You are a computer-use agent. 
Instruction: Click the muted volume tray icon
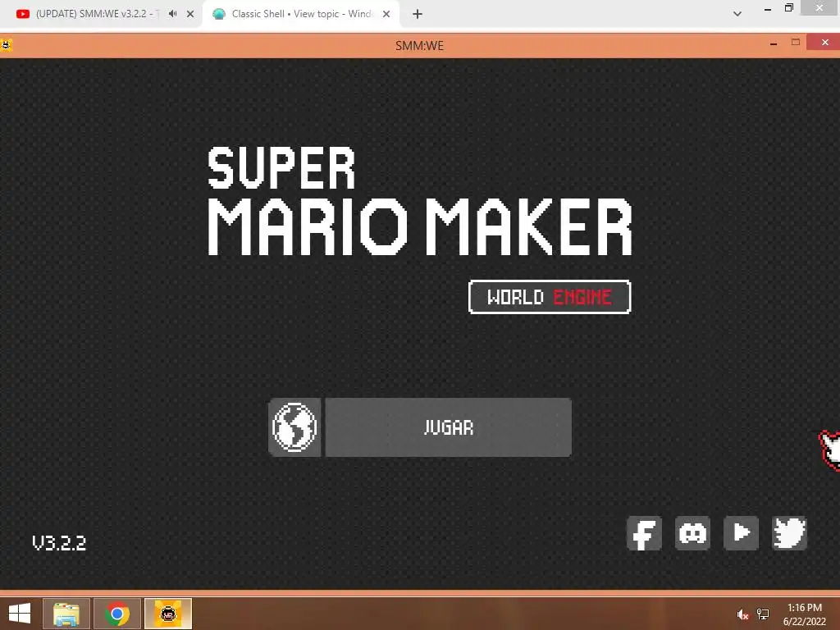[x=742, y=614]
